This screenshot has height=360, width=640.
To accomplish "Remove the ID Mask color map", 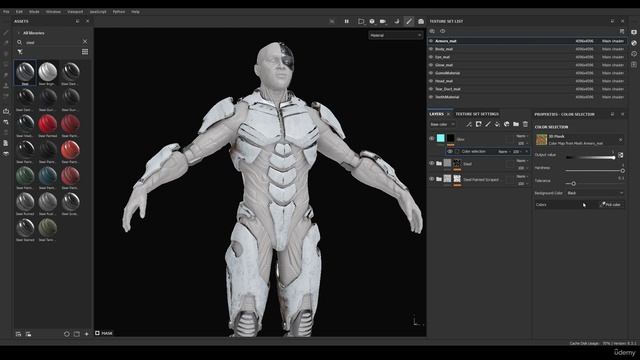I will click(620, 140).
